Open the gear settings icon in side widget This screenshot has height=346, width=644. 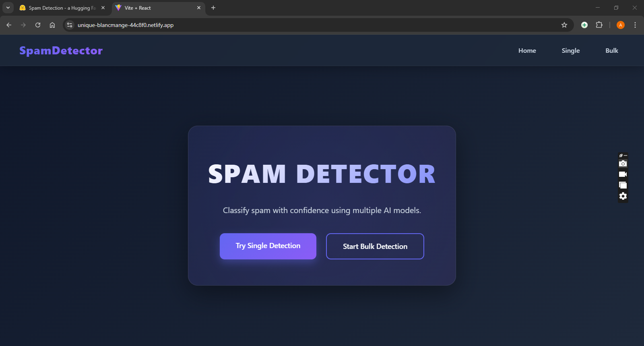[623, 196]
